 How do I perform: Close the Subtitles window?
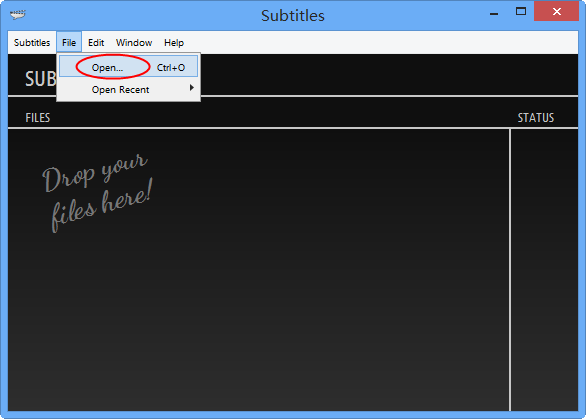tap(556, 12)
